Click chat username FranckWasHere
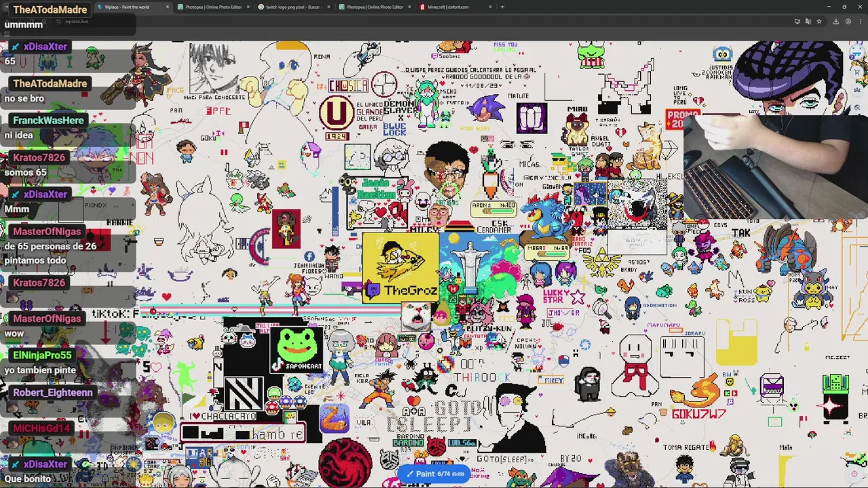868x488 pixels. tap(48, 120)
